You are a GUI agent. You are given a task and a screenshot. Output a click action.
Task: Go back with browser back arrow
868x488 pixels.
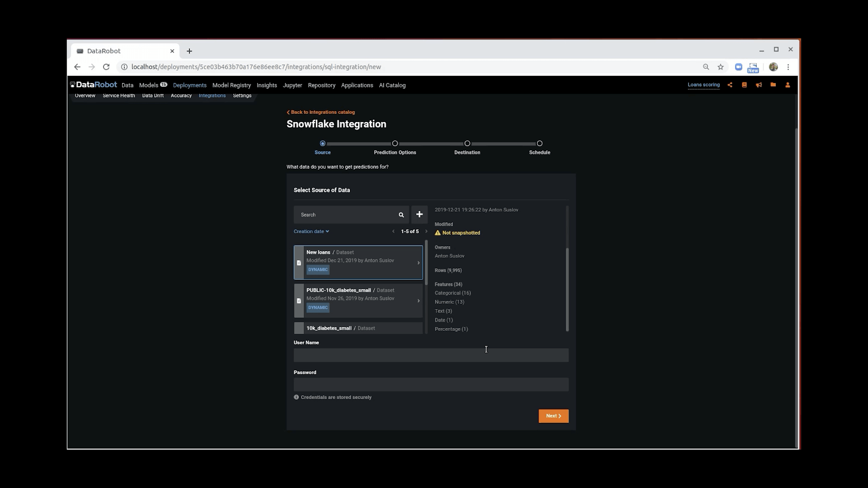(x=77, y=67)
